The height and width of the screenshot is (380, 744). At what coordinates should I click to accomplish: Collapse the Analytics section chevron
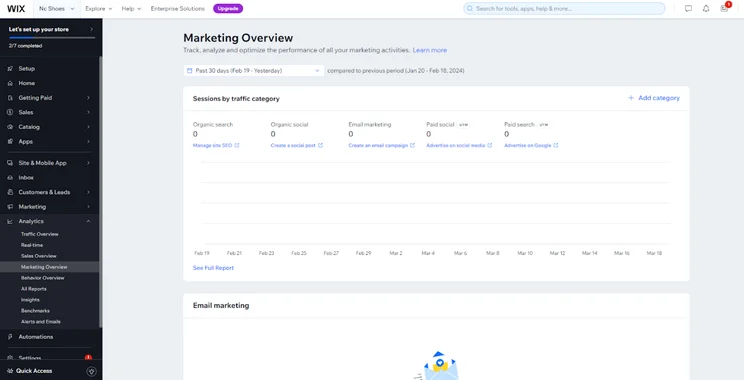[x=88, y=222]
